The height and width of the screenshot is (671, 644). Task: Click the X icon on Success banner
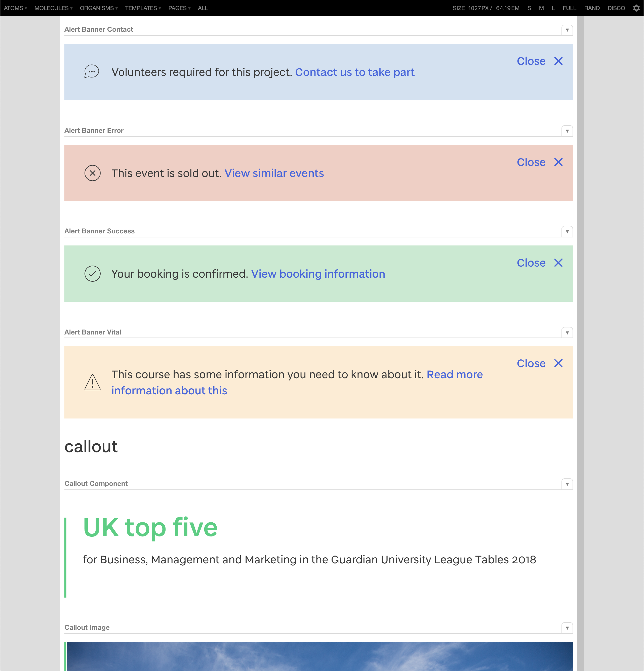pos(558,263)
